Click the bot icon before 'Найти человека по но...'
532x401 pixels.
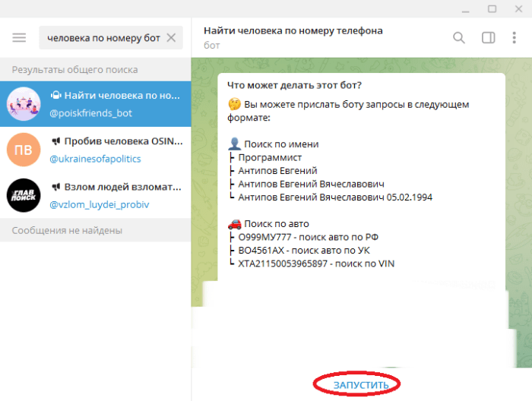[55, 95]
